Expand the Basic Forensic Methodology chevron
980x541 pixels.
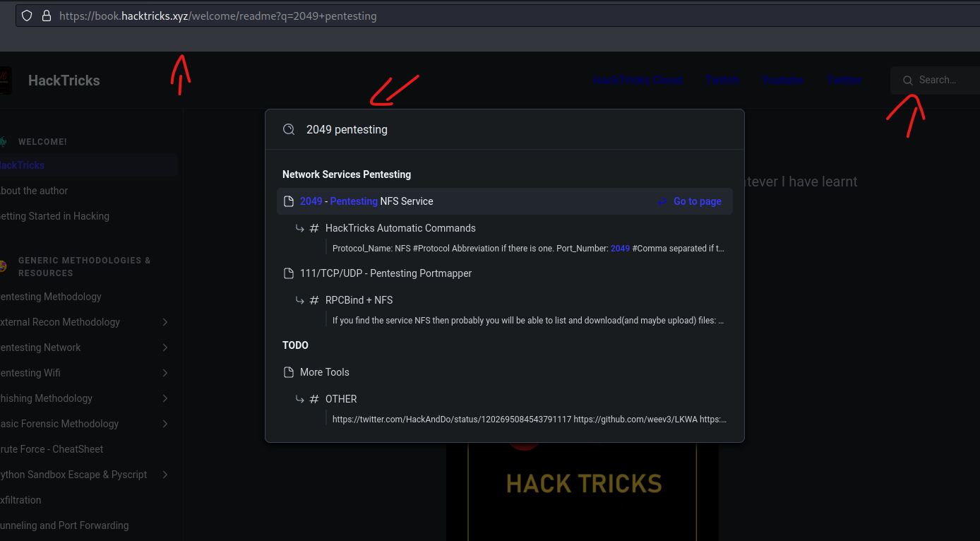165,424
